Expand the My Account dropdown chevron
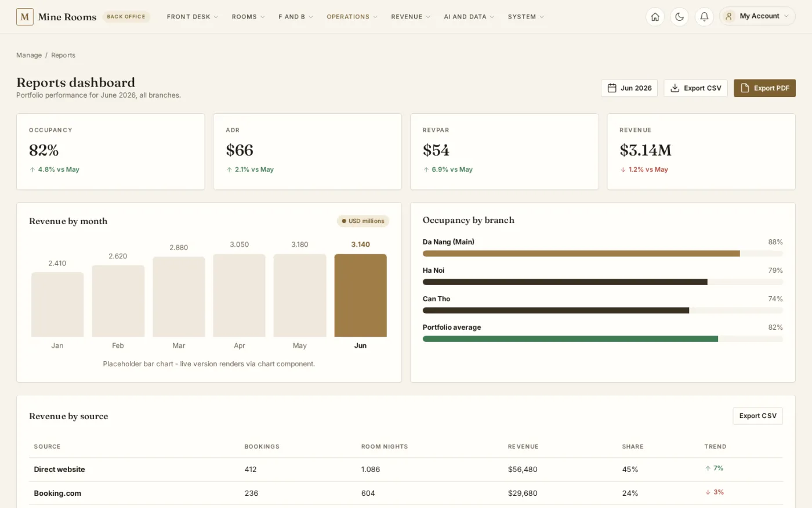812x508 pixels. (x=786, y=16)
